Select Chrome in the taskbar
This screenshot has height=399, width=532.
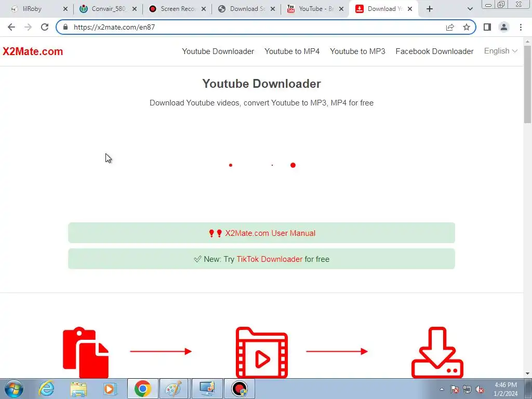[142, 389]
